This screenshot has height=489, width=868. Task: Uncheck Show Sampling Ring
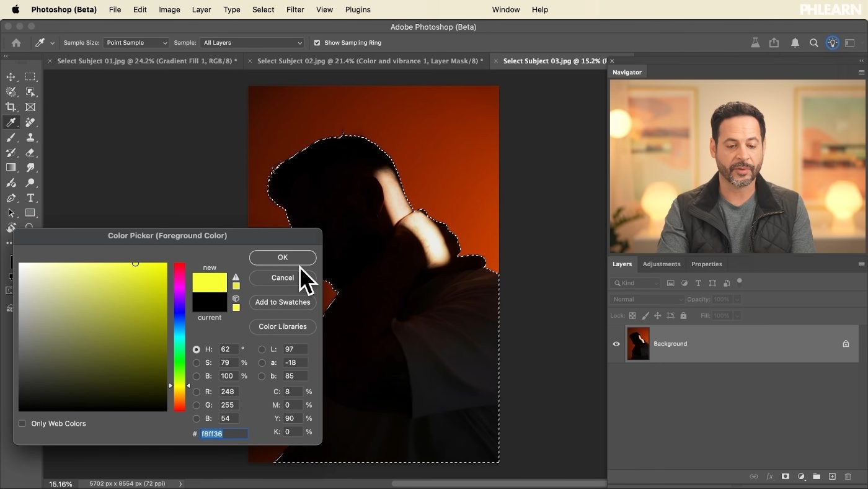(x=317, y=43)
